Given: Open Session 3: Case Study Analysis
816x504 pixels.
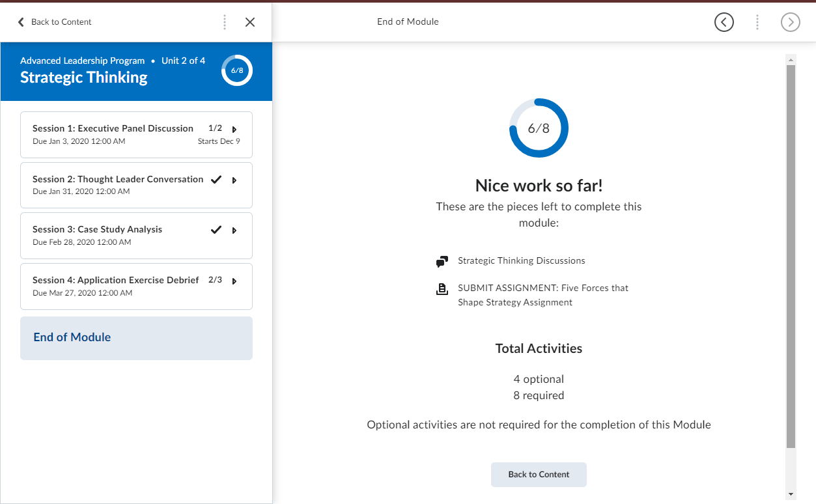Looking at the screenshot, I should pyautogui.click(x=98, y=230).
